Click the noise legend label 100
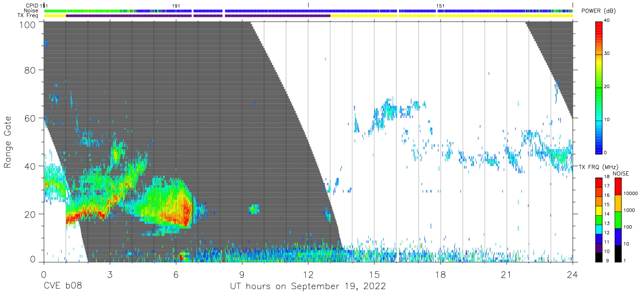This screenshot has width=644, height=297. (x=629, y=227)
